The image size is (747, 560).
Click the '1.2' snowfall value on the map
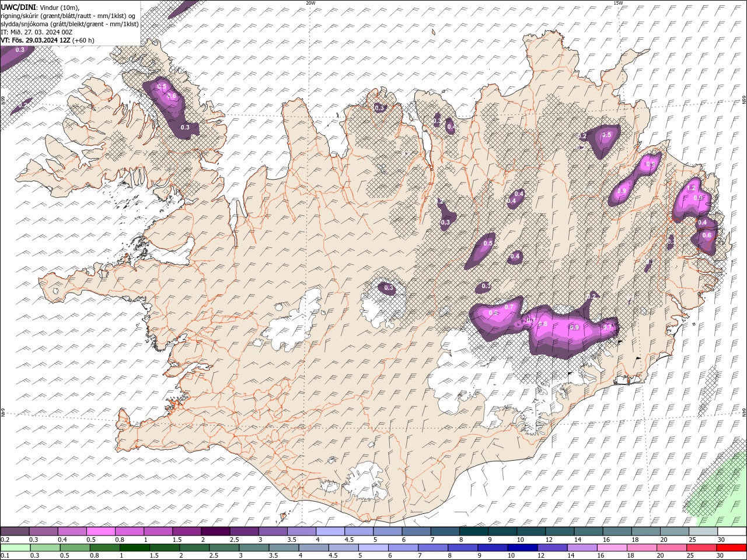point(692,188)
